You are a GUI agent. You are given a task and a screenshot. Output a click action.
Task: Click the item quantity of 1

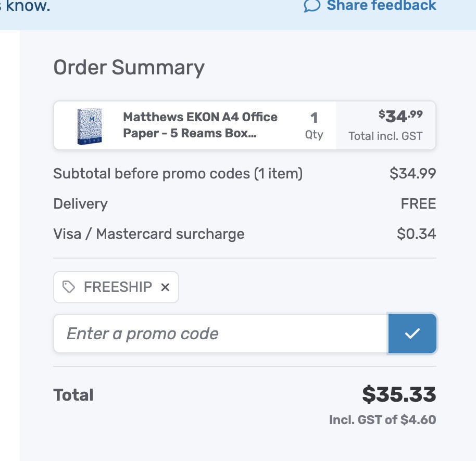click(x=314, y=118)
